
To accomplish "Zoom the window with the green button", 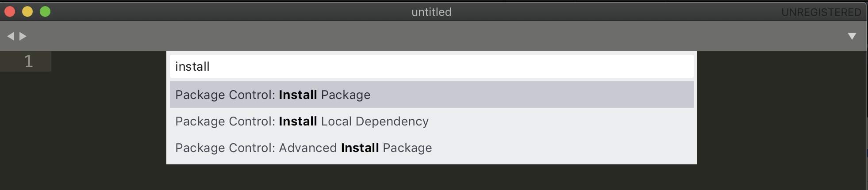I will (45, 12).
